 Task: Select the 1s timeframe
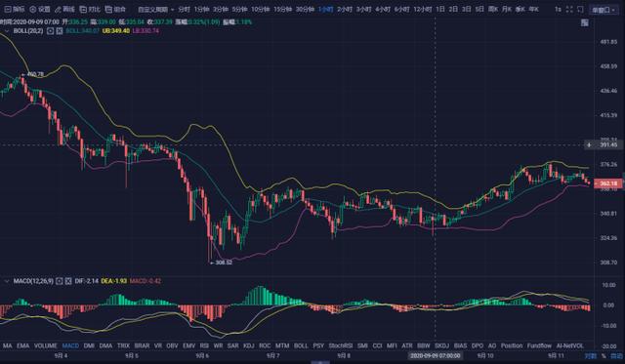pos(558,9)
